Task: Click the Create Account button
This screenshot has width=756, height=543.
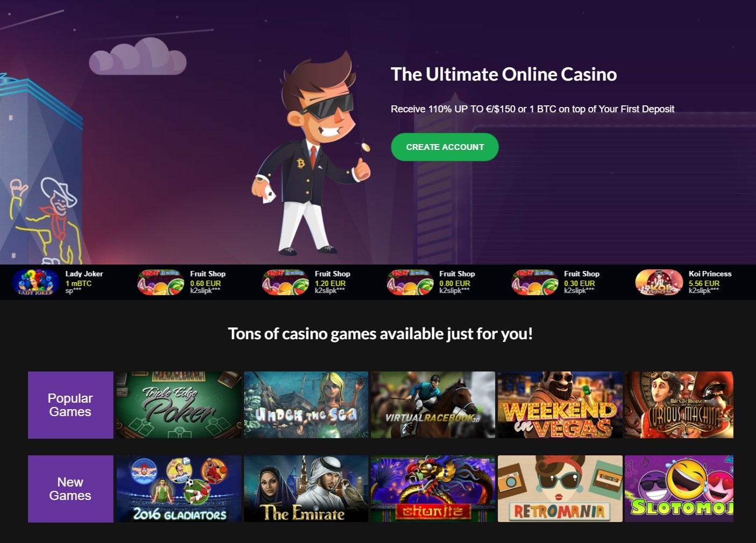Action: [445, 147]
